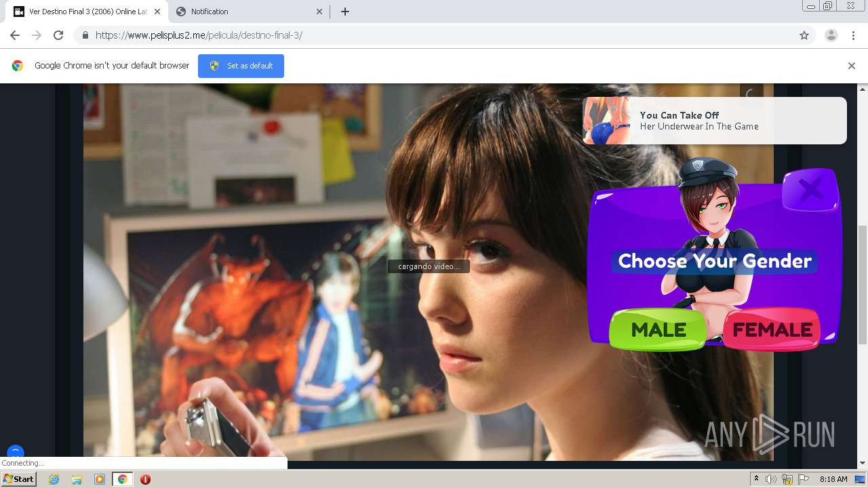Screen dimensions: 868x488
Task: Select Chrome in the taskbar
Action: tap(123, 479)
